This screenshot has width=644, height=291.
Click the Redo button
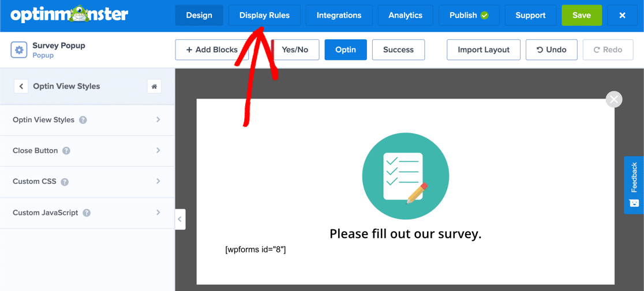point(608,50)
